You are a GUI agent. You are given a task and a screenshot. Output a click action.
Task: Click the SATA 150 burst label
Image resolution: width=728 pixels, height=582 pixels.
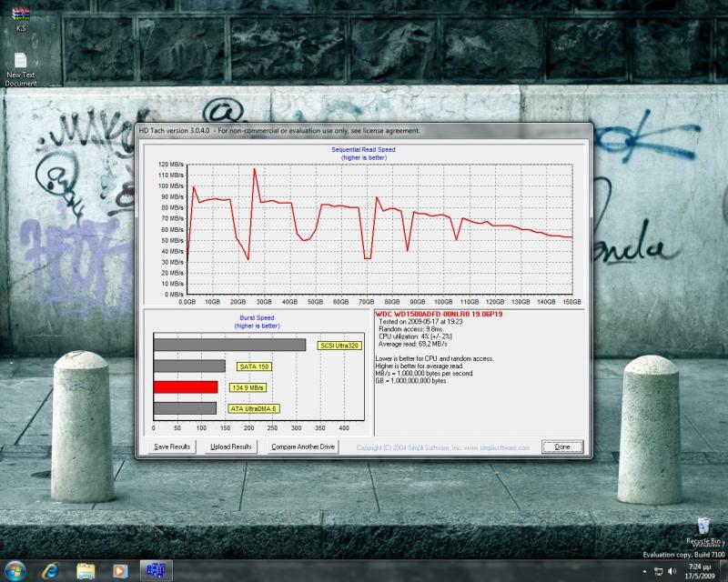click(254, 366)
